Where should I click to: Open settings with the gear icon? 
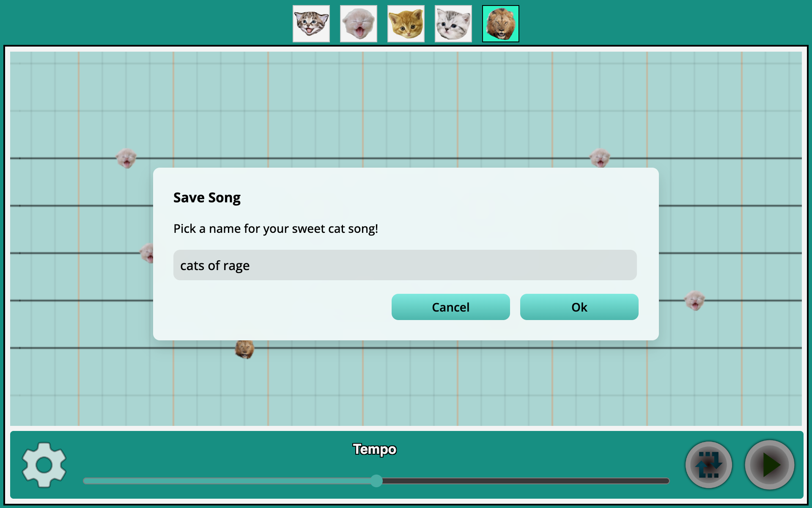[x=44, y=465]
